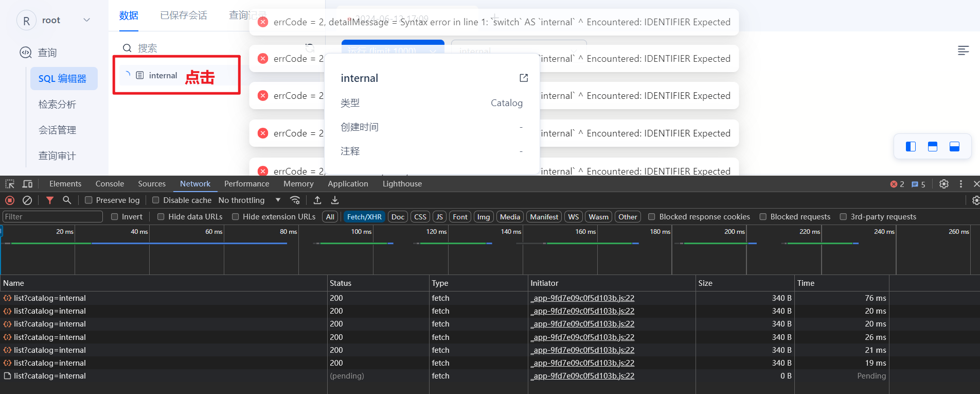Click the blue issues count badge
Image resolution: width=980 pixels, height=394 pixels.
(918, 184)
